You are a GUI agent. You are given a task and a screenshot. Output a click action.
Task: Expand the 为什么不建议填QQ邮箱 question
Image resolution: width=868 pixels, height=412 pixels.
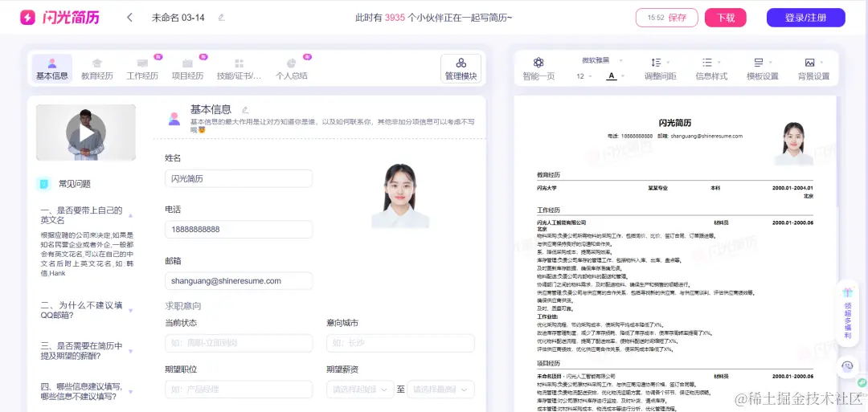[x=131, y=310]
